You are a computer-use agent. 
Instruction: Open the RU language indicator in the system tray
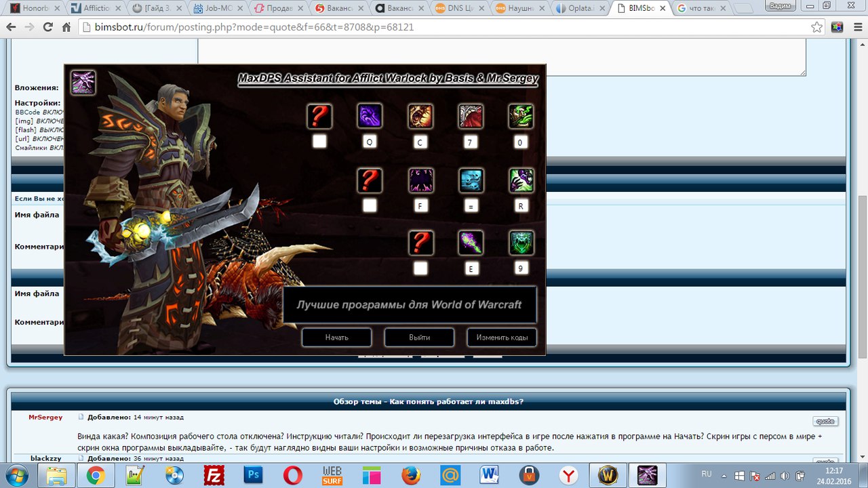[x=707, y=474]
